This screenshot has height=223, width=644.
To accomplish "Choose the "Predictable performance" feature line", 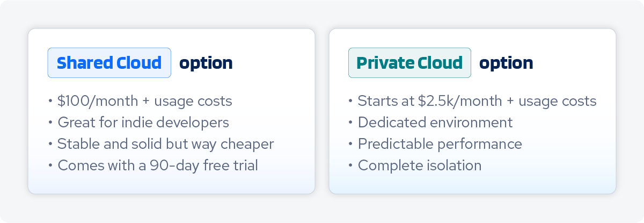I will click(x=440, y=143).
